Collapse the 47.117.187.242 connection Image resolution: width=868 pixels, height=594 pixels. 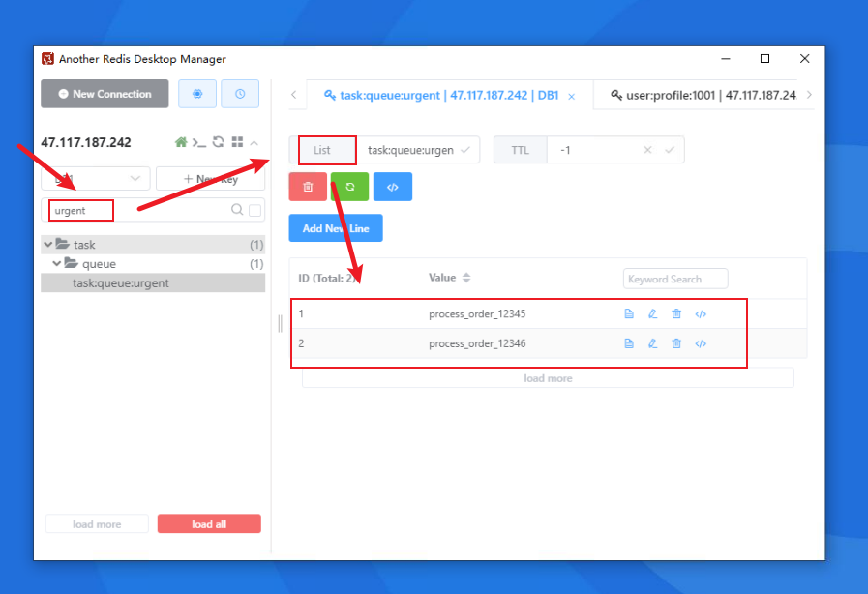tap(254, 143)
